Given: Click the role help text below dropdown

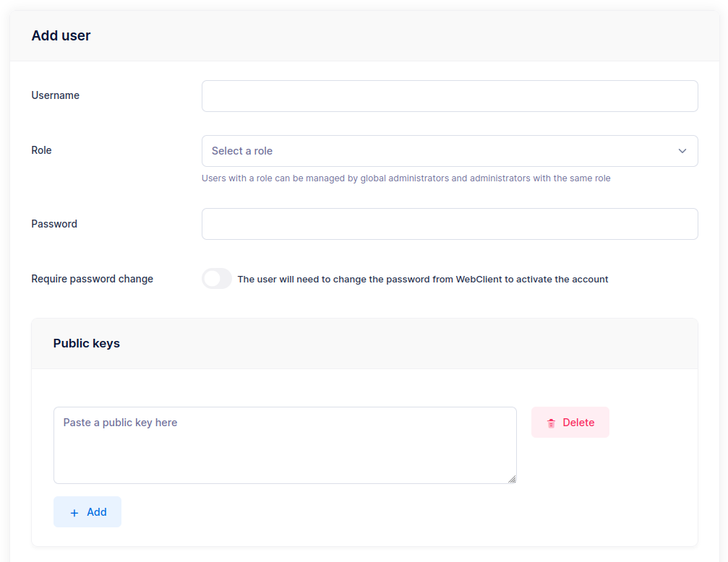Looking at the screenshot, I should point(406,178).
